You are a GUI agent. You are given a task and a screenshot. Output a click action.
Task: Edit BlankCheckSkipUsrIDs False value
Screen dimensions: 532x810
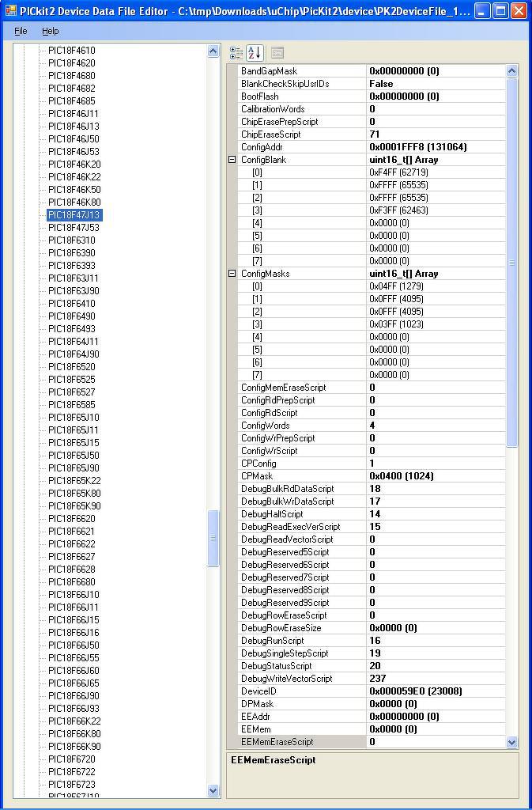pyautogui.click(x=436, y=84)
